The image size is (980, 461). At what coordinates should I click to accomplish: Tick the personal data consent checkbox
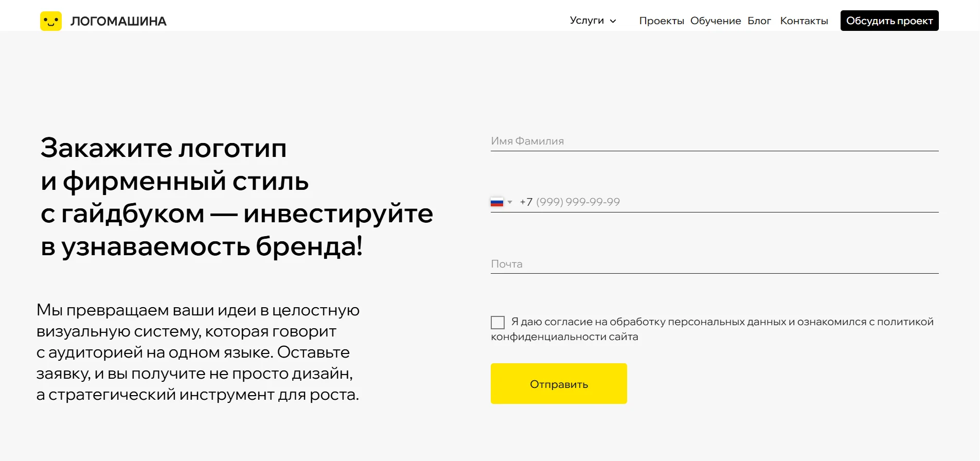point(497,323)
